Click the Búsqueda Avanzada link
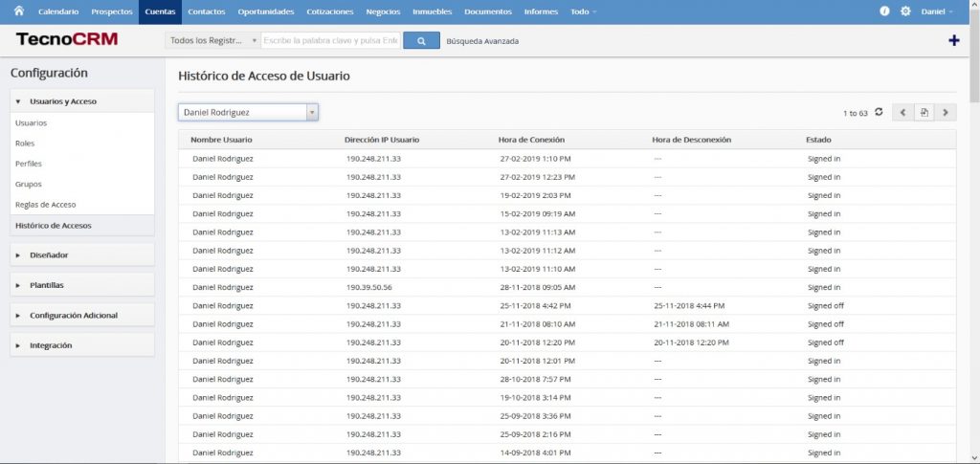980x464 pixels. (482, 41)
